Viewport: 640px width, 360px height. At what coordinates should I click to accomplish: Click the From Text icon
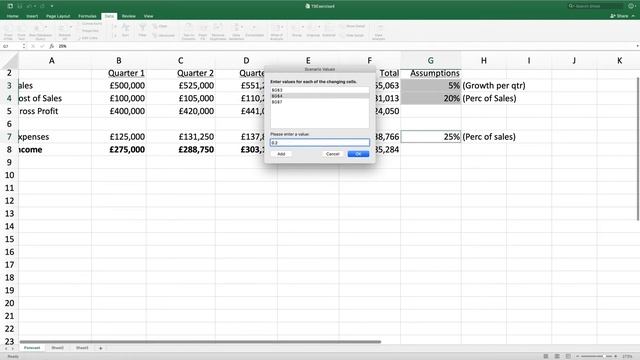pyautogui.click(x=21, y=31)
